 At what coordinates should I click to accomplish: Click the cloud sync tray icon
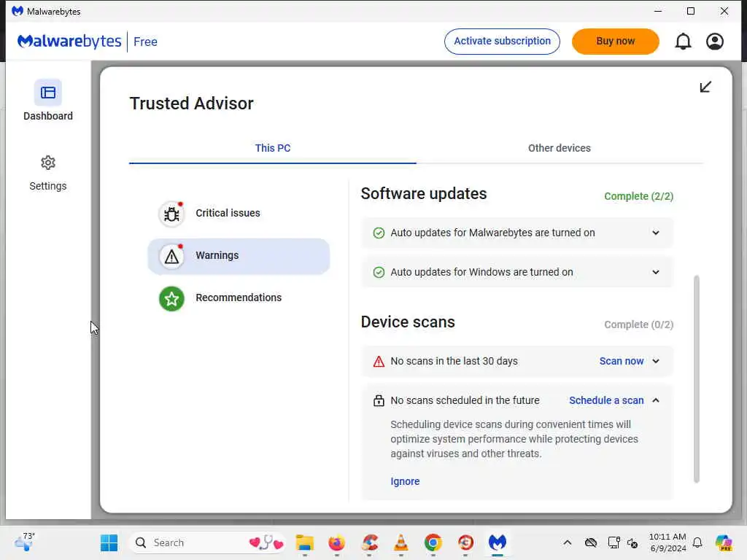pyautogui.click(x=591, y=542)
